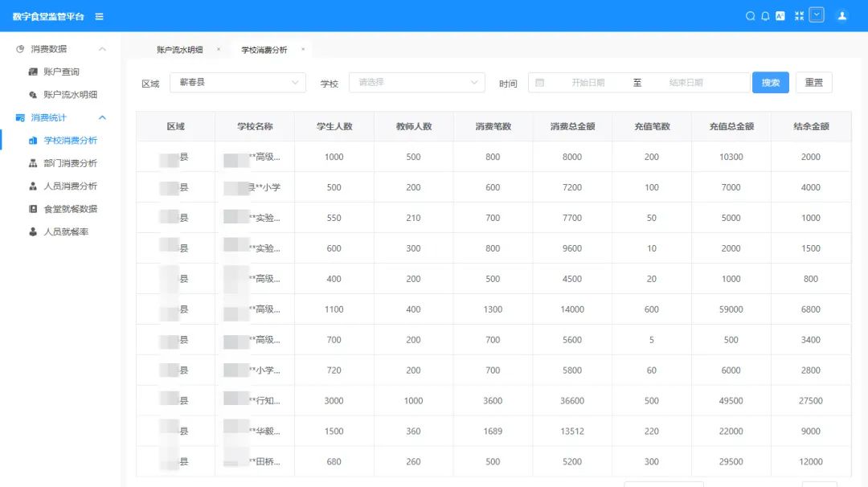The height and width of the screenshot is (487, 868).
Task: Click the 部门消费分析 sidebar icon
Action: (x=33, y=163)
